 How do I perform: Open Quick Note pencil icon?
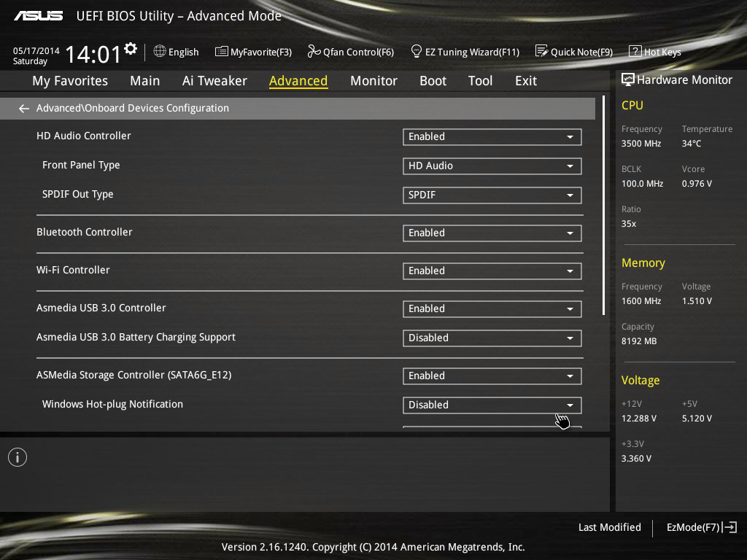[542, 51]
